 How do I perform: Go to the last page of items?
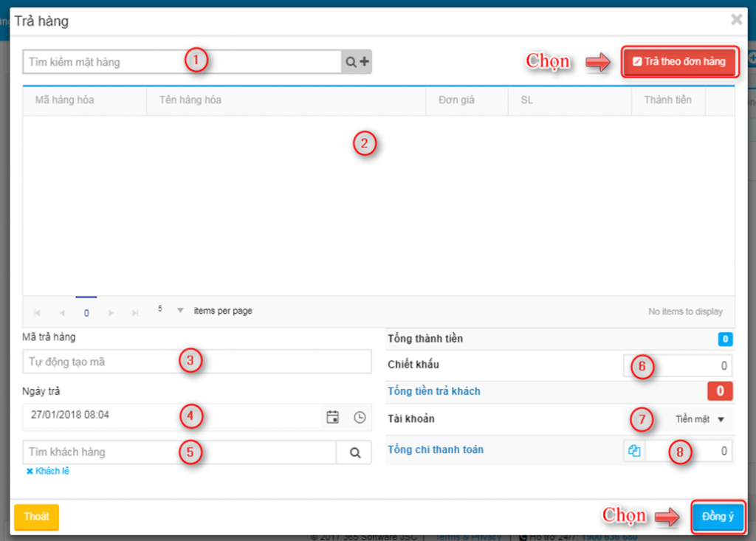pyautogui.click(x=135, y=313)
